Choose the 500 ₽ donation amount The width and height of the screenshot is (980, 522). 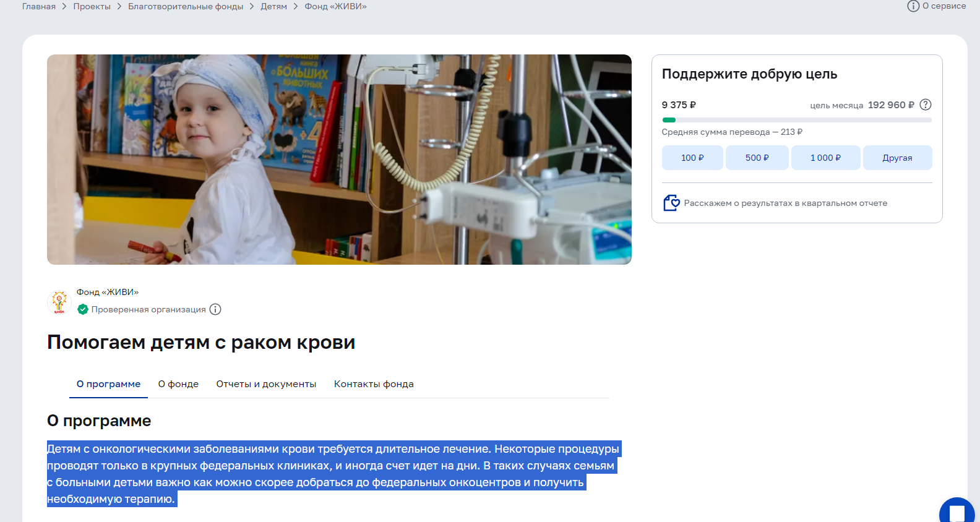(x=757, y=158)
